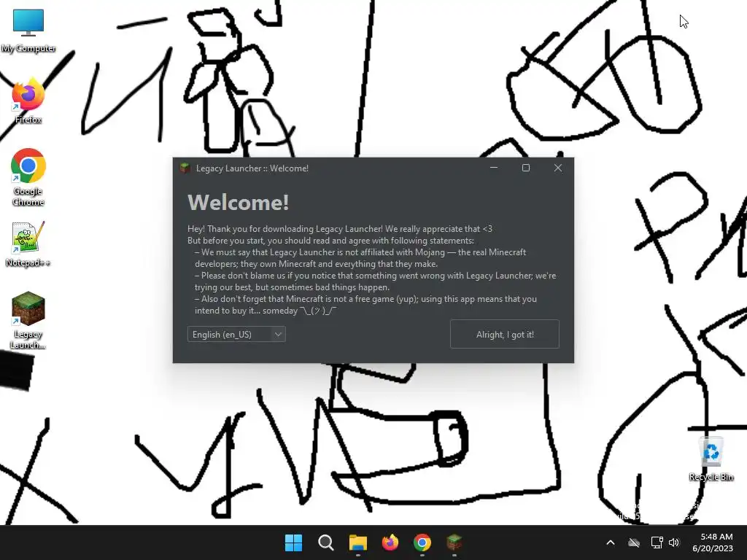Open the network status tray icon
The image size is (747, 560).
657,542
